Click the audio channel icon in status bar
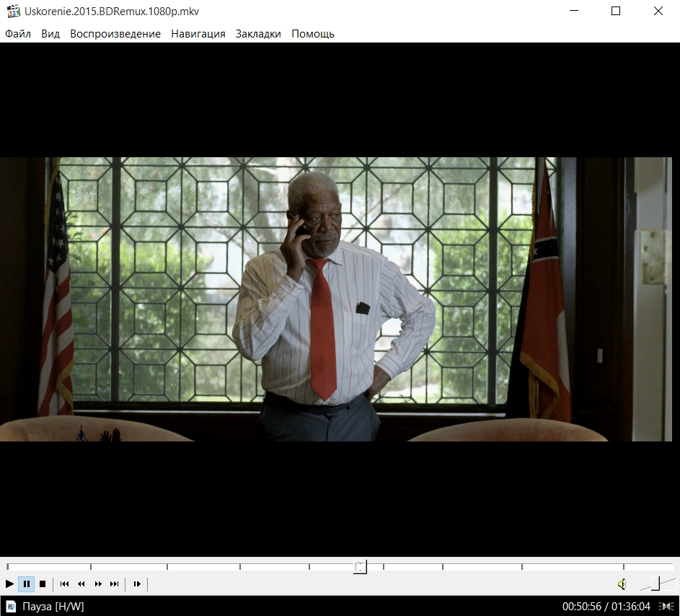The width and height of the screenshot is (680, 616). (x=666, y=606)
